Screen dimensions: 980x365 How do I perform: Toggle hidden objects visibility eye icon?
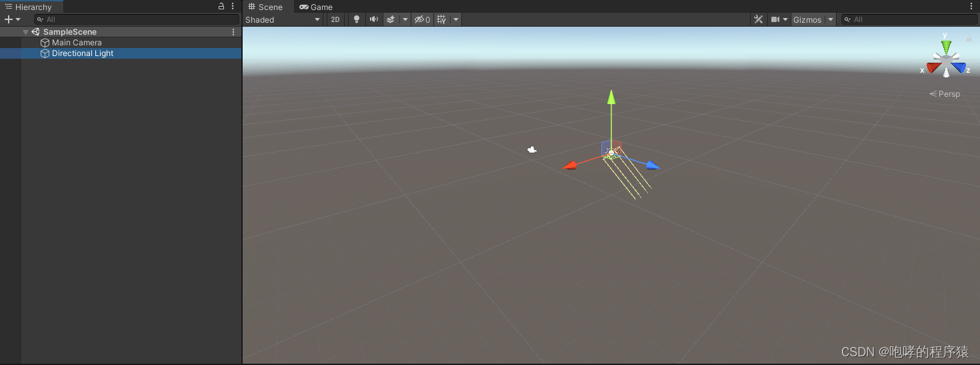[422, 19]
